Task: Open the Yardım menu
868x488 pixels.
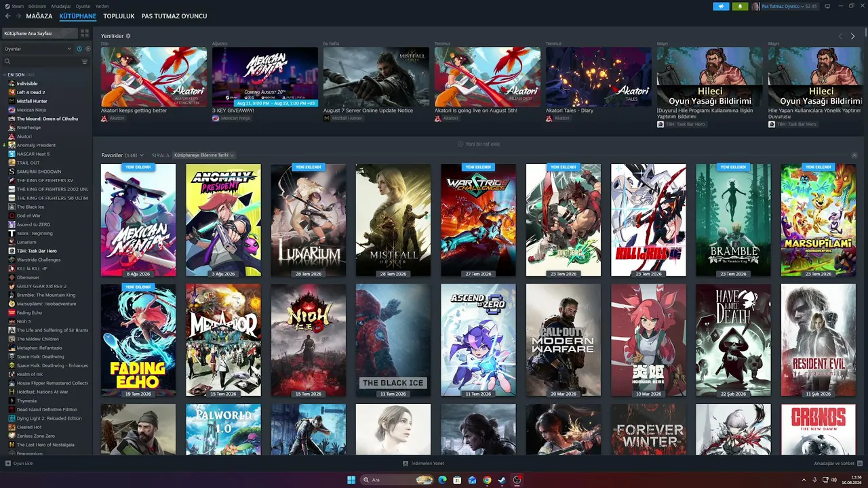Action: [102, 6]
